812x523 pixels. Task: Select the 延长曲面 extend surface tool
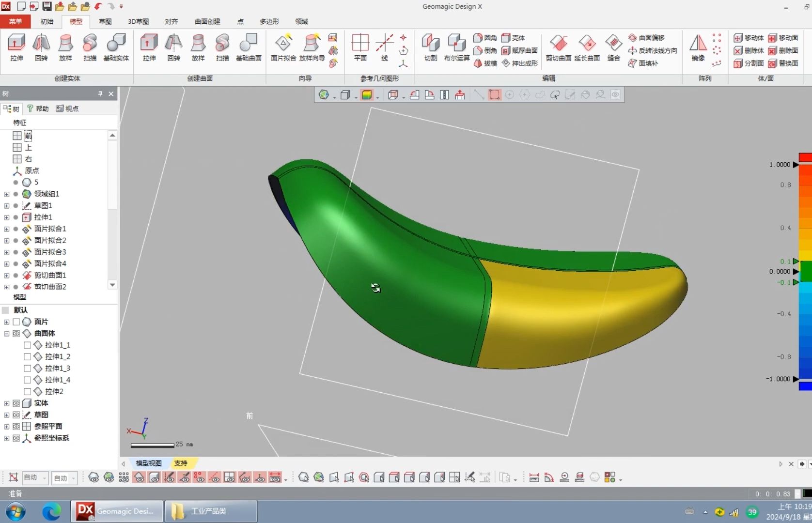pos(587,47)
